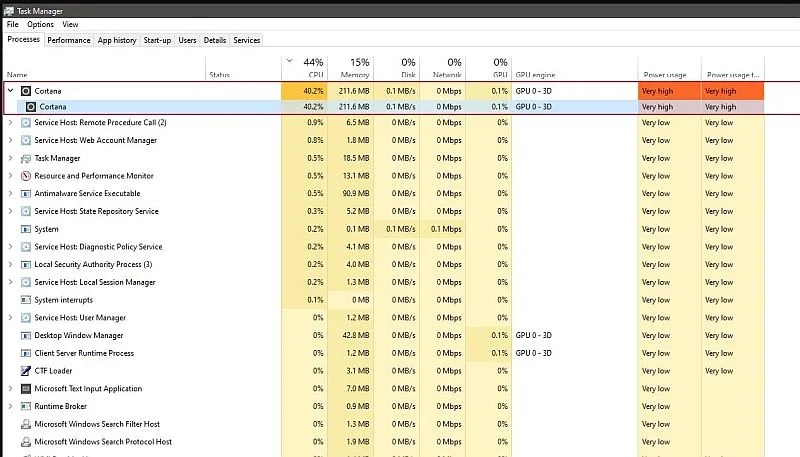The width and height of the screenshot is (800, 457).
Task: Collapse the Cortana process group
Action: [10, 90]
